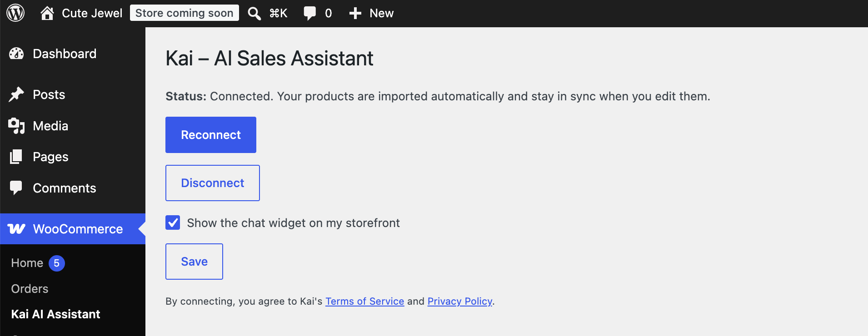
Task: Go to WooCommerce Orders
Action: [30, 289]
